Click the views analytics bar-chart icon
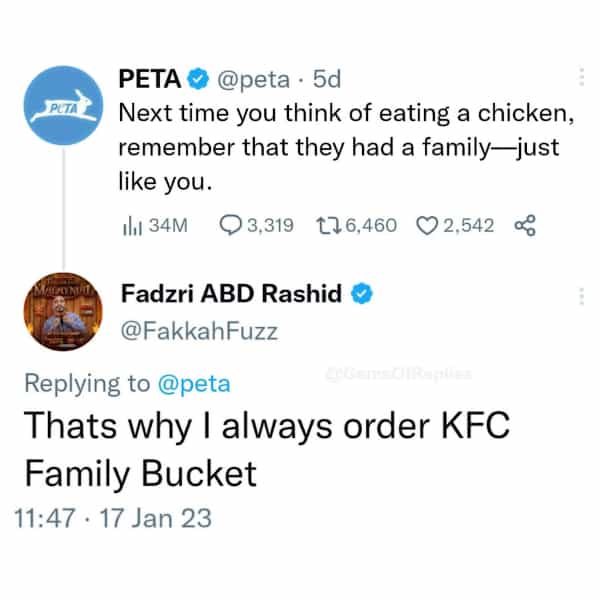 130,226
